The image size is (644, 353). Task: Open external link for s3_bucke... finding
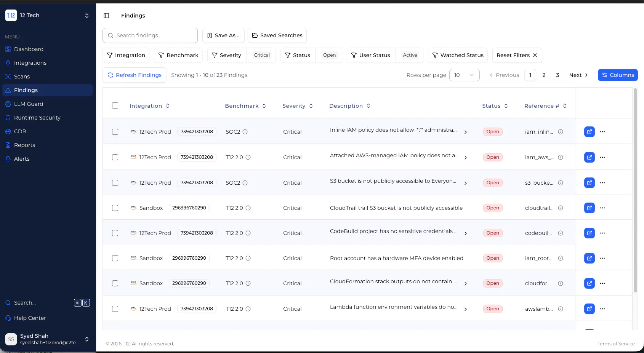tap(589, 183)
